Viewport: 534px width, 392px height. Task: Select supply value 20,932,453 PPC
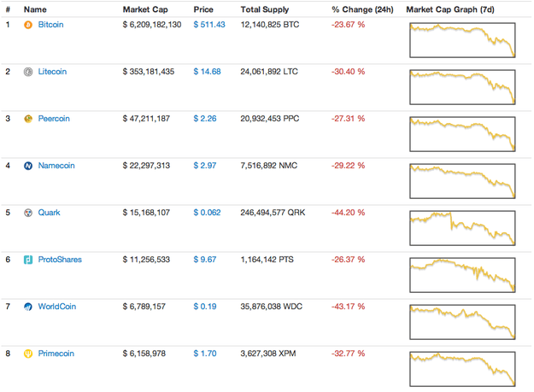coord(270,119)
